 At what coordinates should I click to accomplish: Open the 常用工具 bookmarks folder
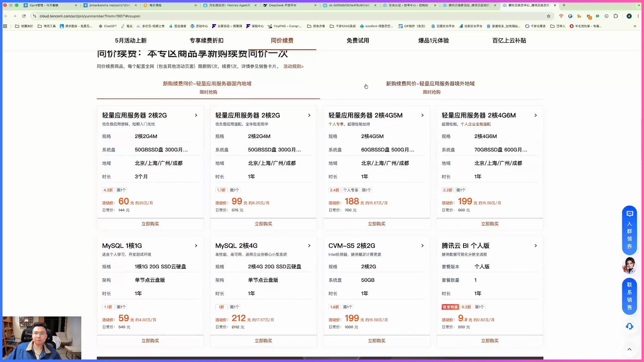[x=47, y=26]
